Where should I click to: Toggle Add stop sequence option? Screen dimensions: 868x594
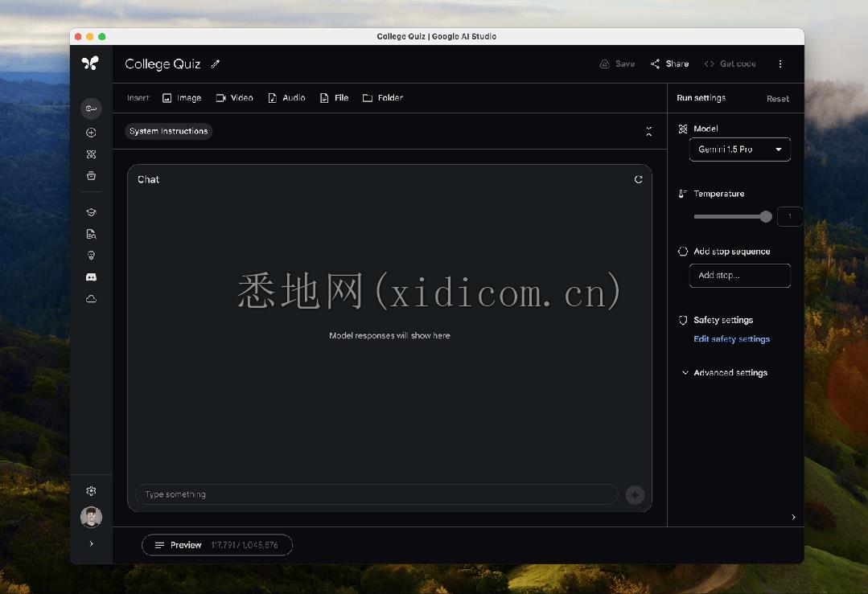[683, 251]
